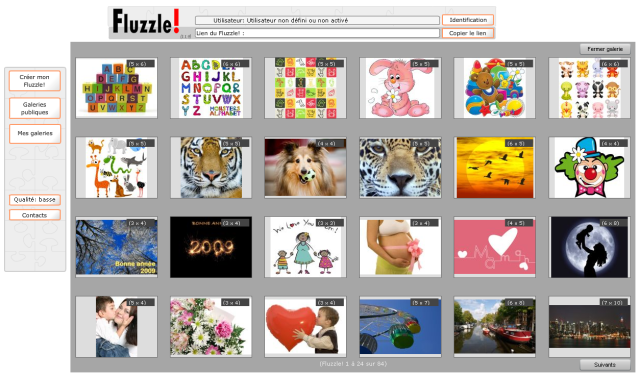This screenshot has height=378, width=640.
Task: Choose the sunset birds puzzle thumbnail
Action: pos(495,167)
